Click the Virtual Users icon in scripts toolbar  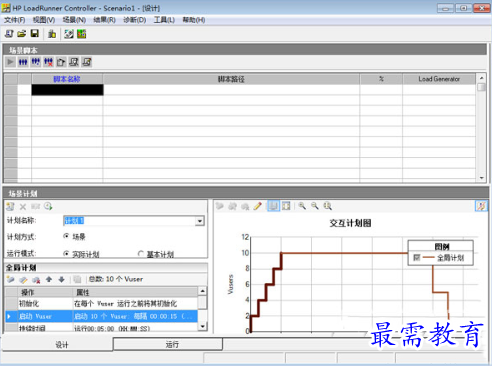23,62
